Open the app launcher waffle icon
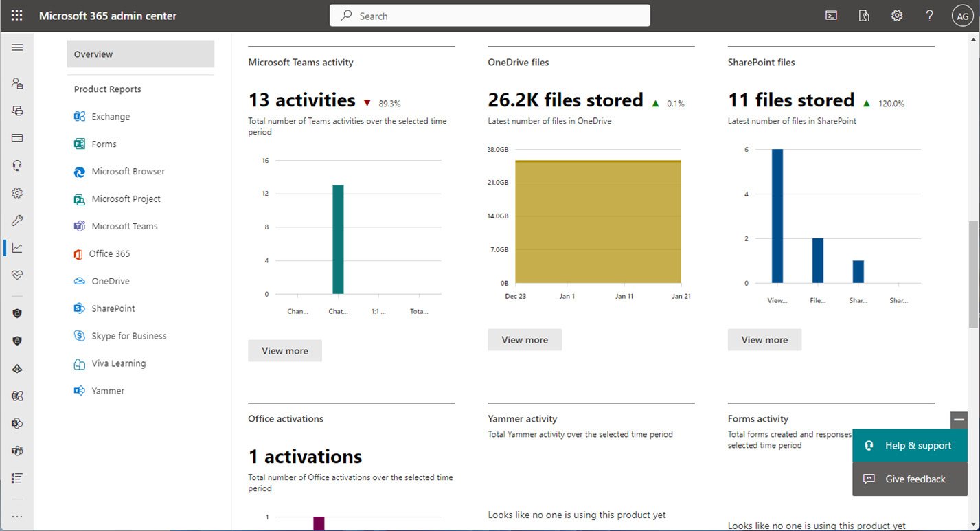The height and width of the screenshot is (531, 980). click(x=17, y=16)
